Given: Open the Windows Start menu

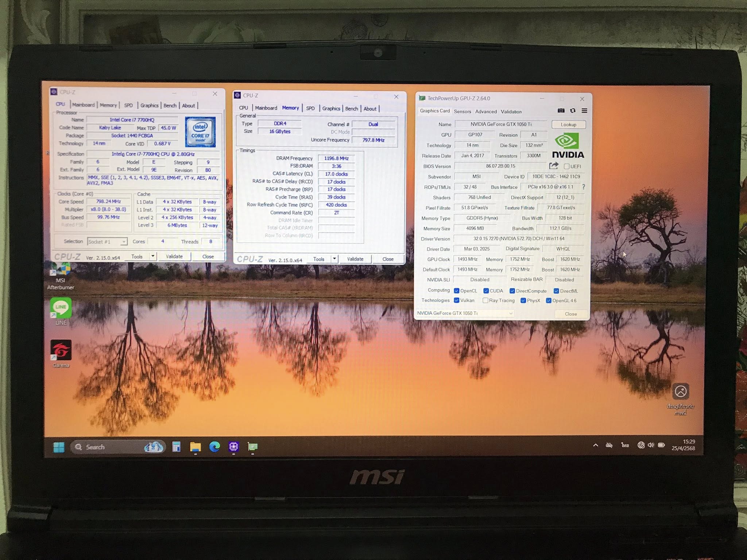Looking at the screenshot, I should (x=59, y=447).
